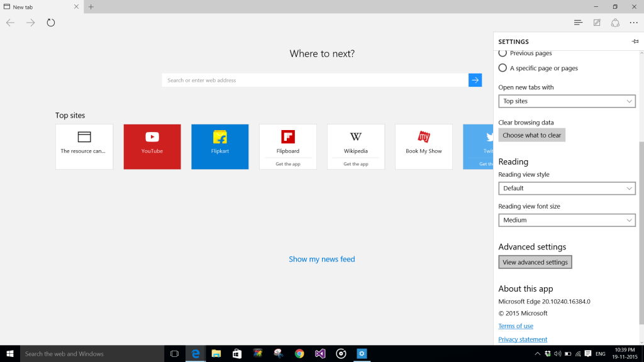Open the Privacy statement link
The height and width of the screenshot is (362, 644).
pyautogui.click(x=523, y=339)
